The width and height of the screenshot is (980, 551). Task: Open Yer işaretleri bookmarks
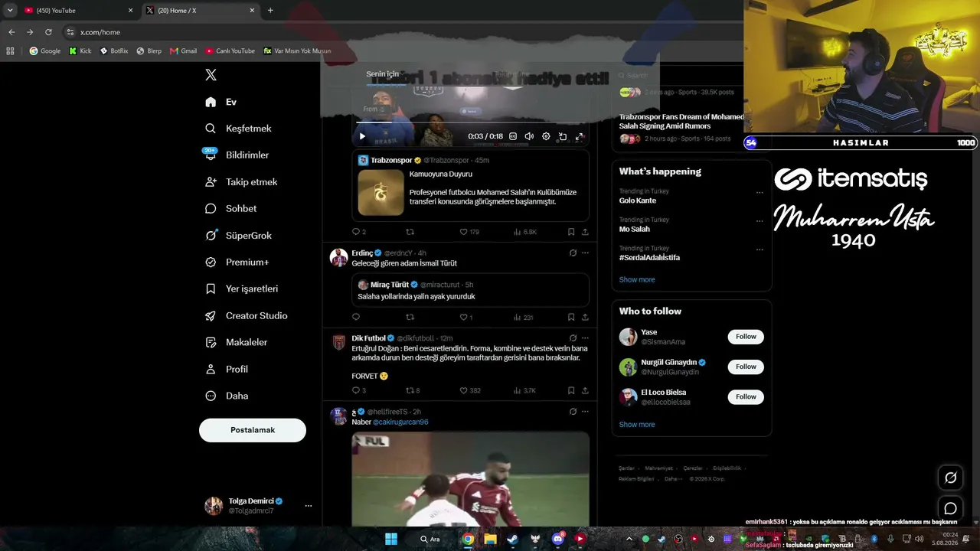241,289
